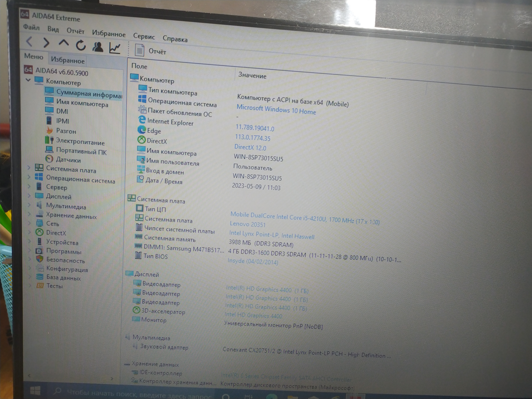Click the Тип ЦП processor icon
This screenshot has height=399, width=532.
(140, 208)
